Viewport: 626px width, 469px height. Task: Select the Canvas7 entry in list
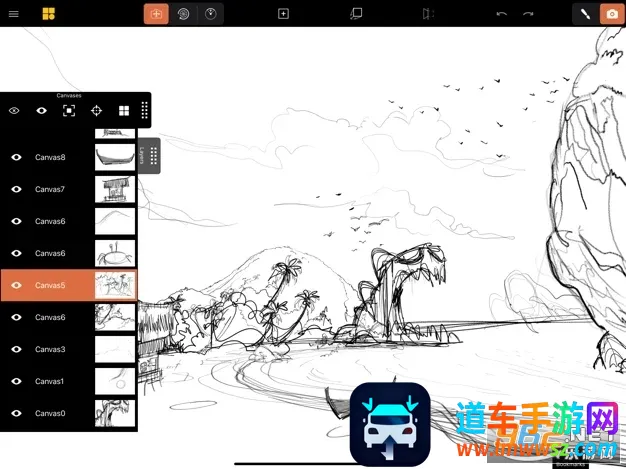[x=50, y=190]
